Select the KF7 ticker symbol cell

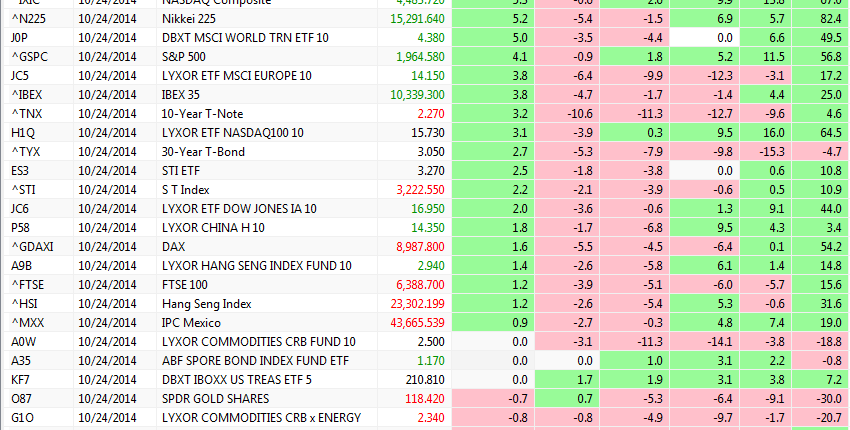pos(20,379)
